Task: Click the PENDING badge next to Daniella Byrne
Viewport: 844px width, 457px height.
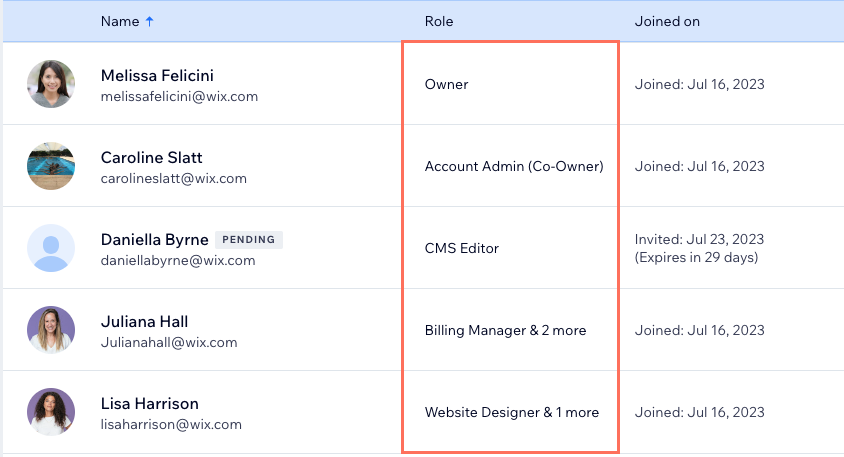Action: coord(249,240)
